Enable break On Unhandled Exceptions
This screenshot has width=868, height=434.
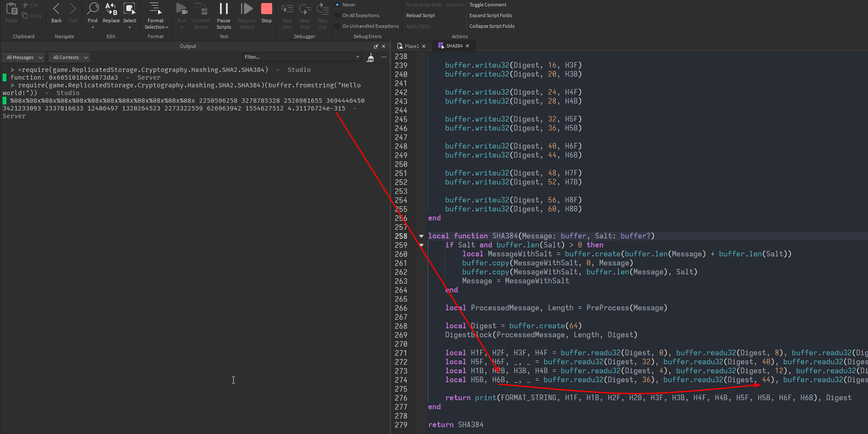pos(338,26)
